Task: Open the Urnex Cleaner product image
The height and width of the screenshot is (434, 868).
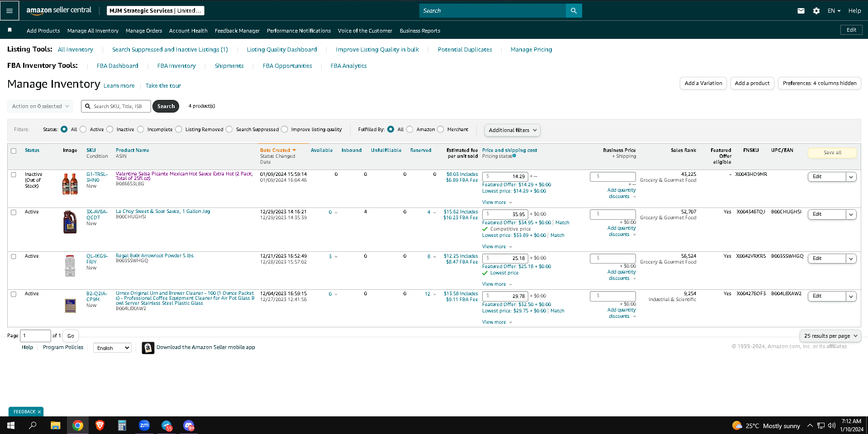Action: click(x=70, y=306)
